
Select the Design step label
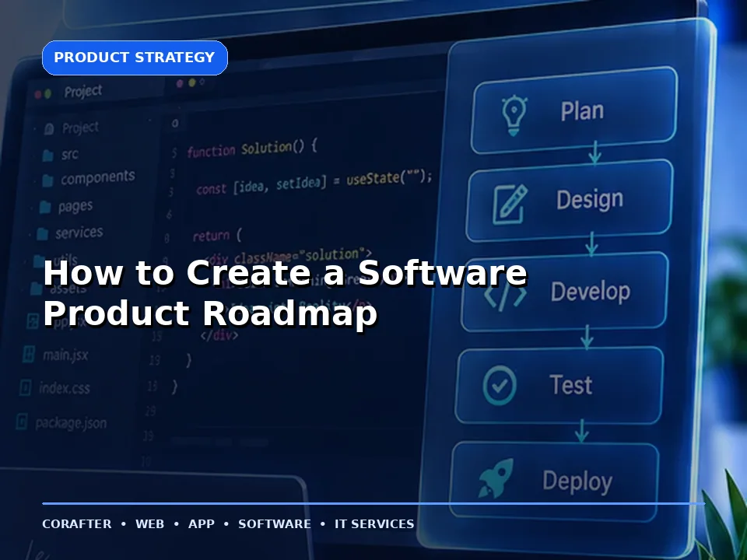coord(590,200)
